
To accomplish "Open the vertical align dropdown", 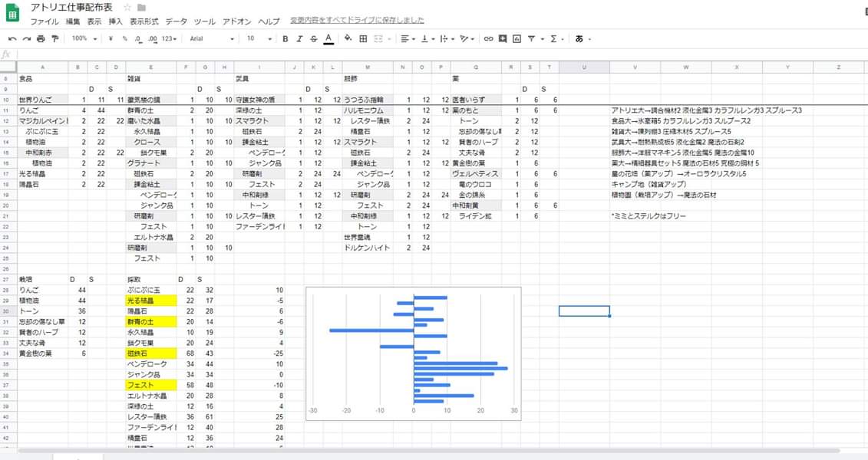I will click(427, 38).
